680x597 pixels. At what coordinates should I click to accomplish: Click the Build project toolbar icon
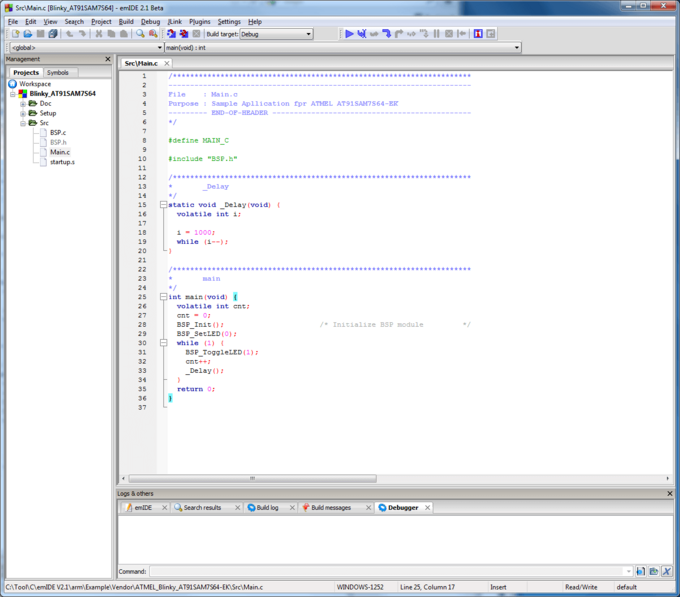[171, 34]
